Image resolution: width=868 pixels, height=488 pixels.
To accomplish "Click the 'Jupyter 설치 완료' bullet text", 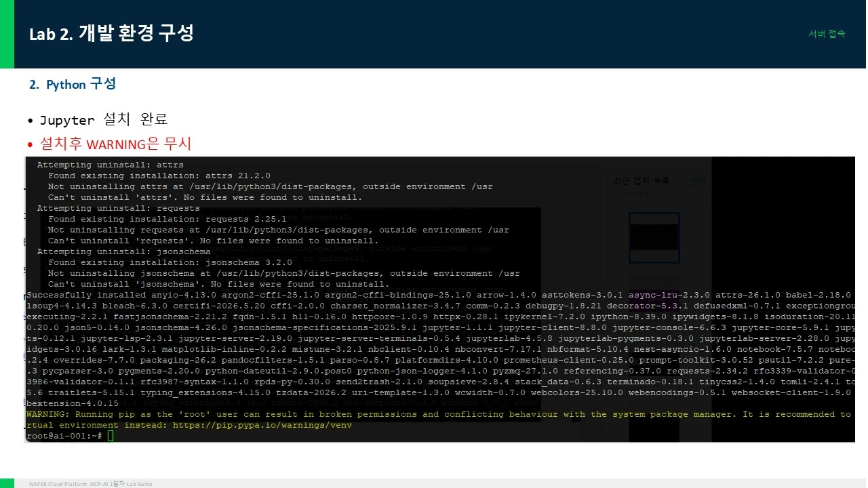I will (103, 120).
